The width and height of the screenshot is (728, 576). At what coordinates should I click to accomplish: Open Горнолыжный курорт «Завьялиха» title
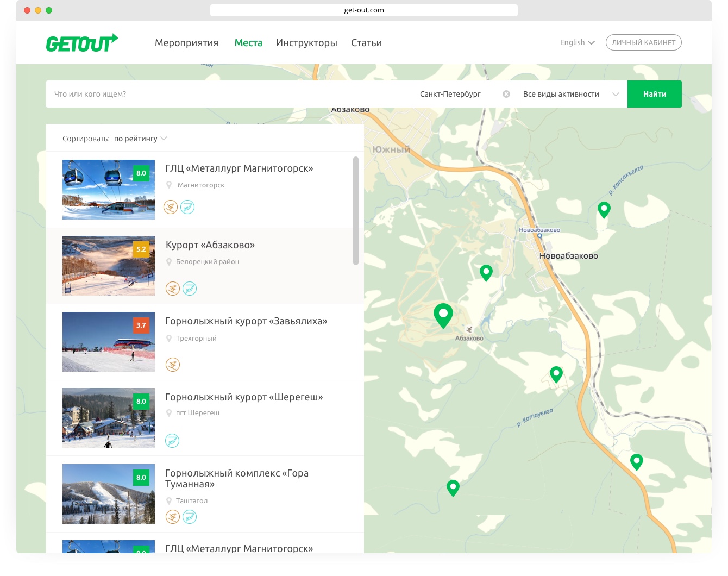246,321
